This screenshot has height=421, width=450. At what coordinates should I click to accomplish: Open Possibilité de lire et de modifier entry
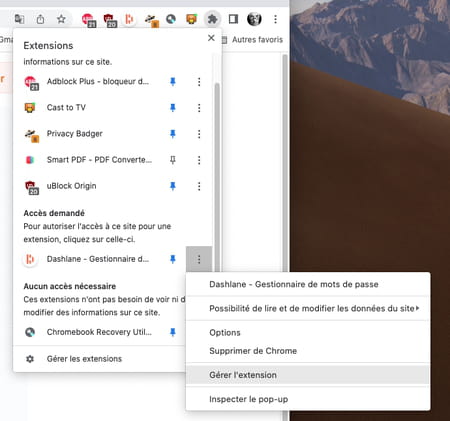(308, 308)
